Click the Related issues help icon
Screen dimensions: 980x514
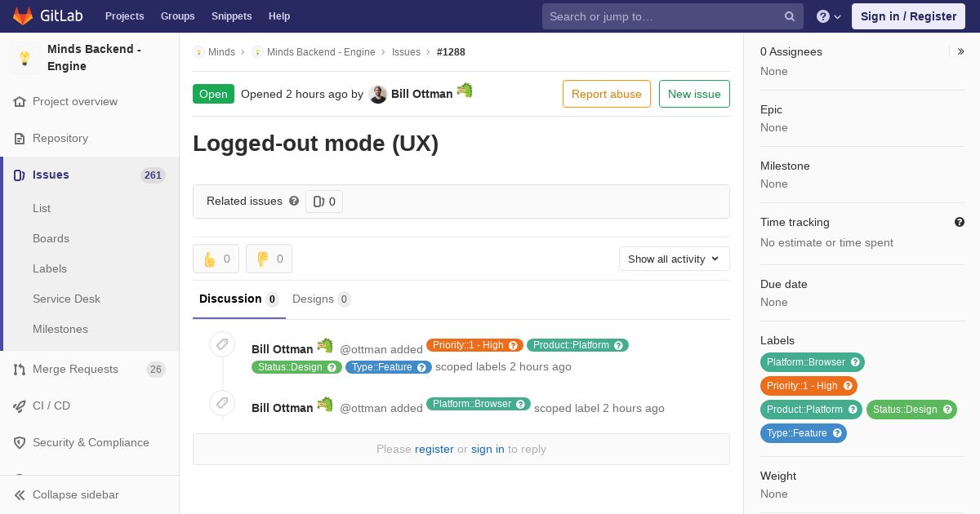point(294,201)
